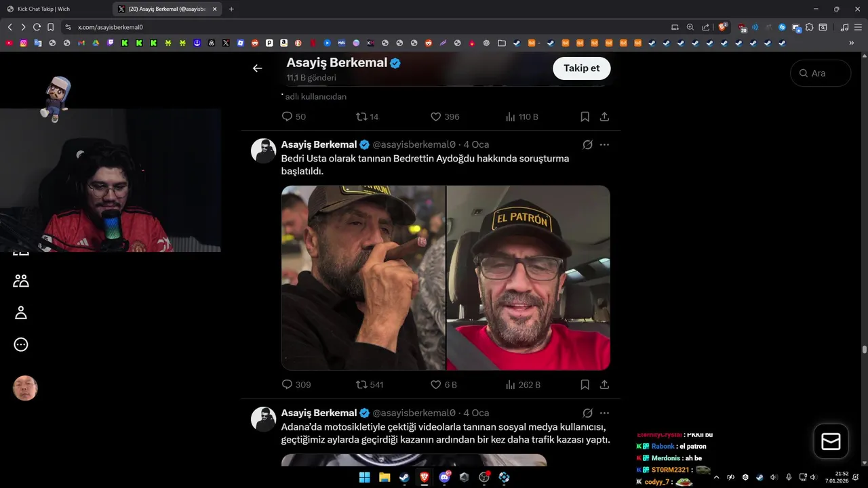Viewport: 868px width, 488px height.
Task: Click browser forward navigation arrow
Action: click(23, 27)
